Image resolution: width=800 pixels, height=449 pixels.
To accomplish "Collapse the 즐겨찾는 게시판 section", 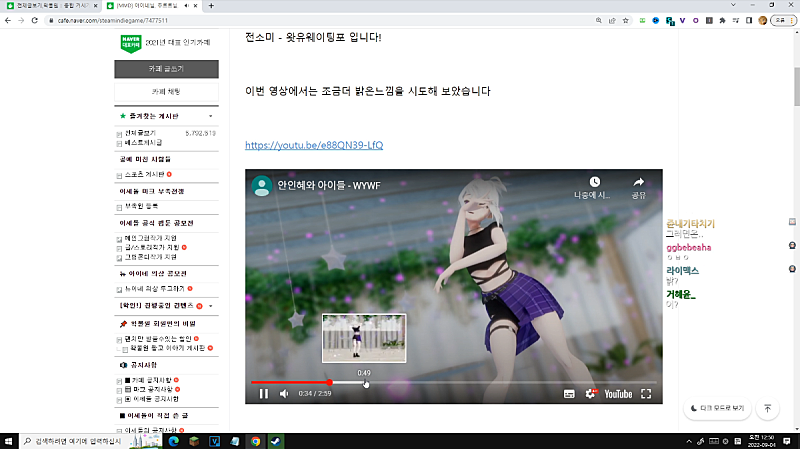I will (209, 116).
